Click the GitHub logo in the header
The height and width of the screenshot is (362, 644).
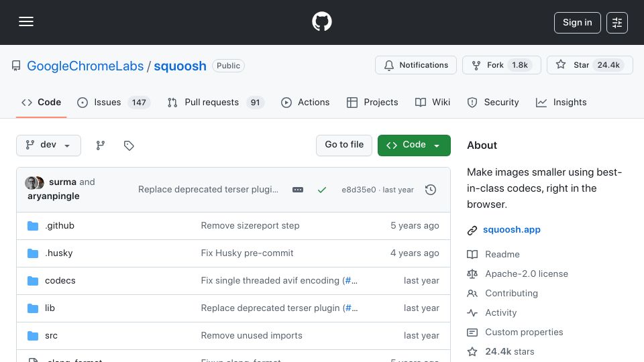pyautogui.click(x=321, y=21)
